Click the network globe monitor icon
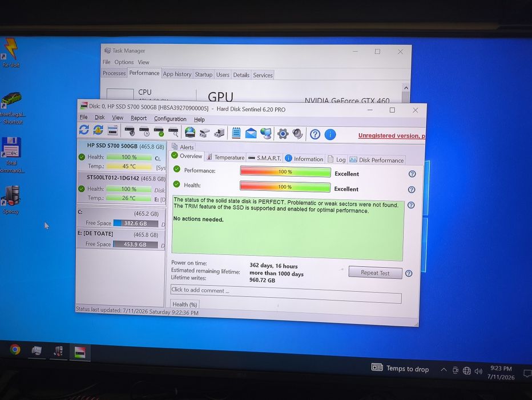Image resolution: width=532 pixels, height=400 pixels. (x=266, y=134)
